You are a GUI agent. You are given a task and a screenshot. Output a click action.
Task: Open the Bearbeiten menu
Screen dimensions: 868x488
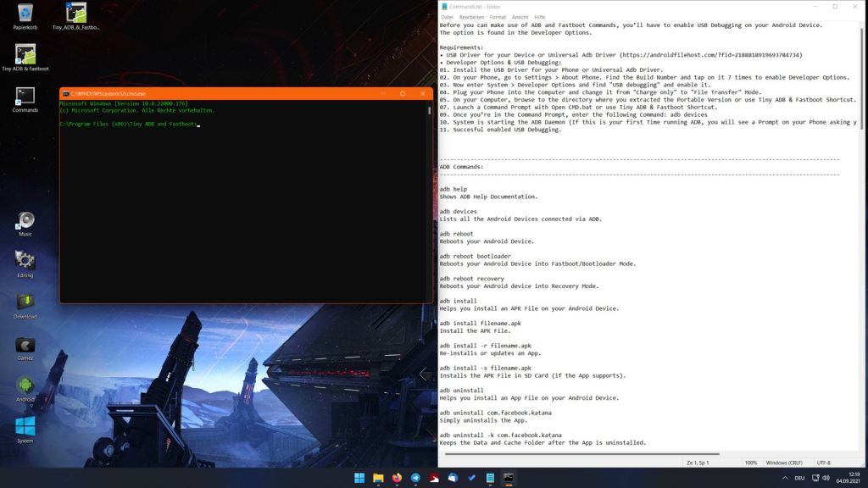pyautogui.click(x=471, y=17)
